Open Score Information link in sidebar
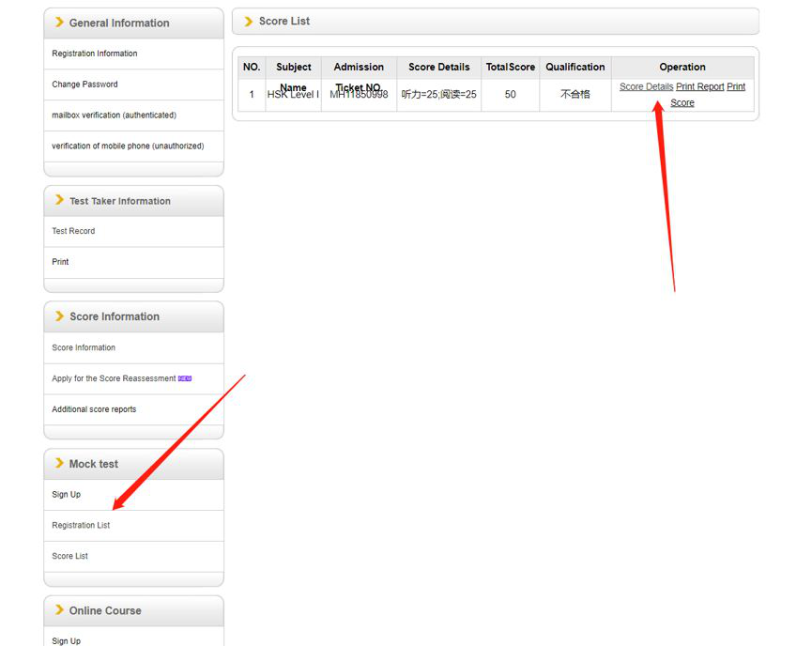 point(84,347)
